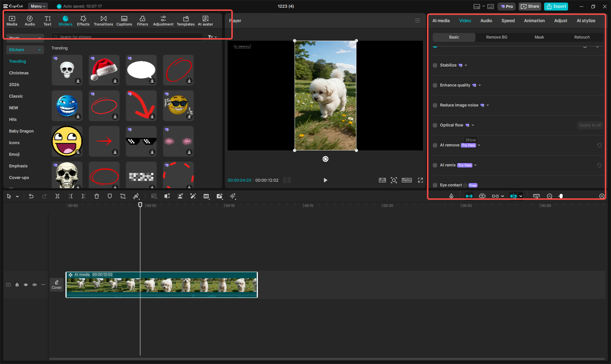The width and height of the screenshot is (611, 364).
Task: Hide the video track with the eye toggle
Action: (25, 285)
